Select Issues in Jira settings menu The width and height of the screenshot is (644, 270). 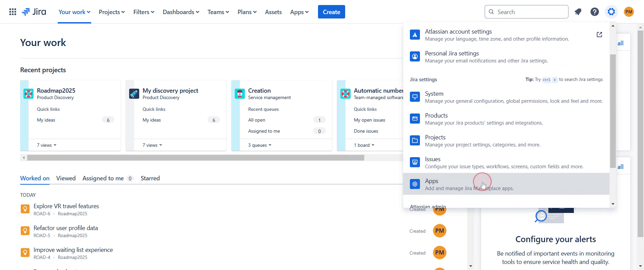(x=506, y=162)
